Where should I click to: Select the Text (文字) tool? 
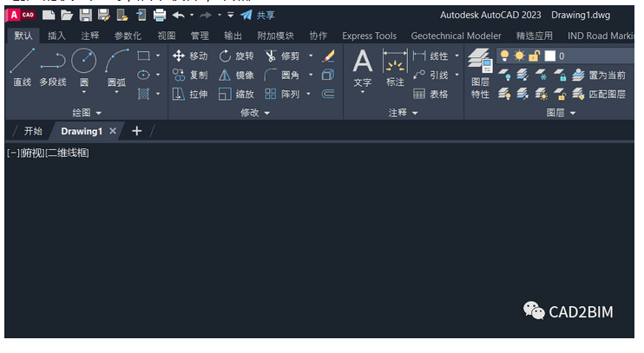coord(362,69)
